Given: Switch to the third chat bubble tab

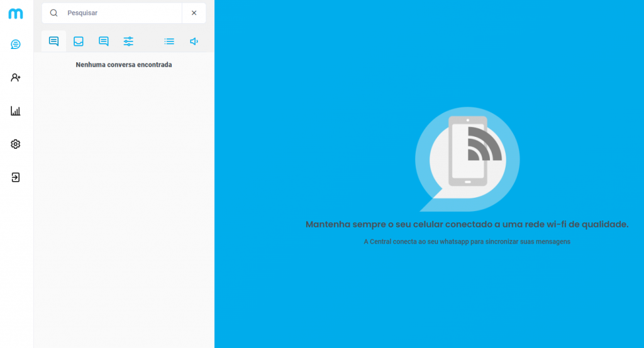Looking at the screenshot, I should pos(104,41).
